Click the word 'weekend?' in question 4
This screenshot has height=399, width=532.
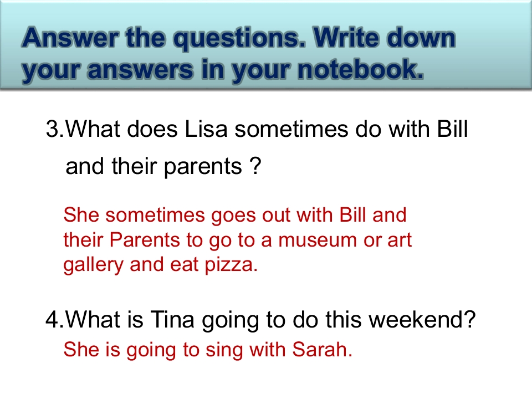point(422,319)
